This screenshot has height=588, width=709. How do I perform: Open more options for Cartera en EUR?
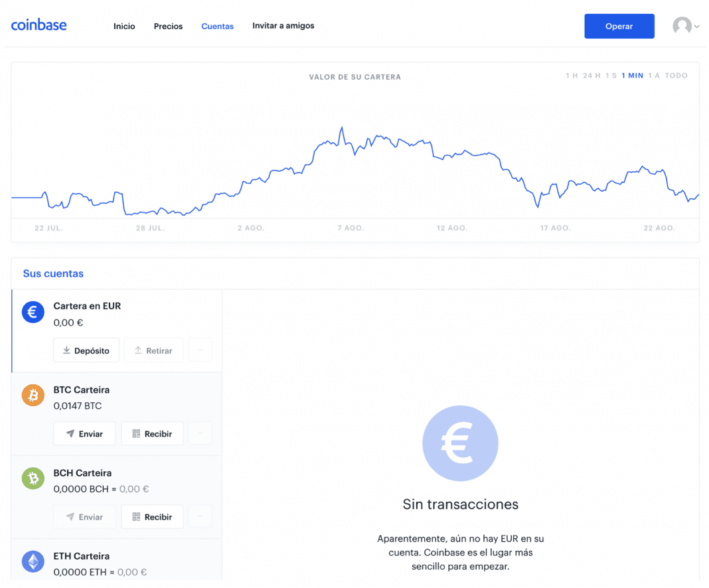tap(200, 350)
